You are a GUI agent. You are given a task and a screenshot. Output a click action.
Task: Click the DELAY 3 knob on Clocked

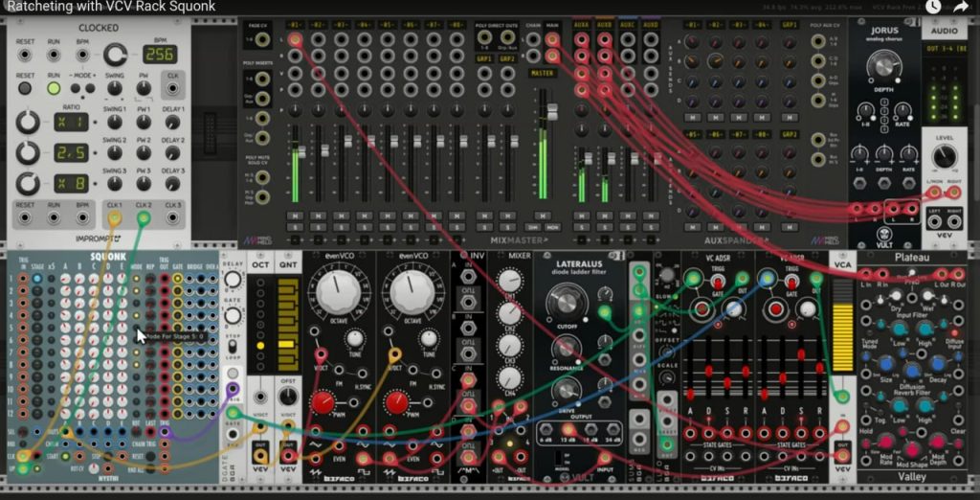[x=173, y=183]
